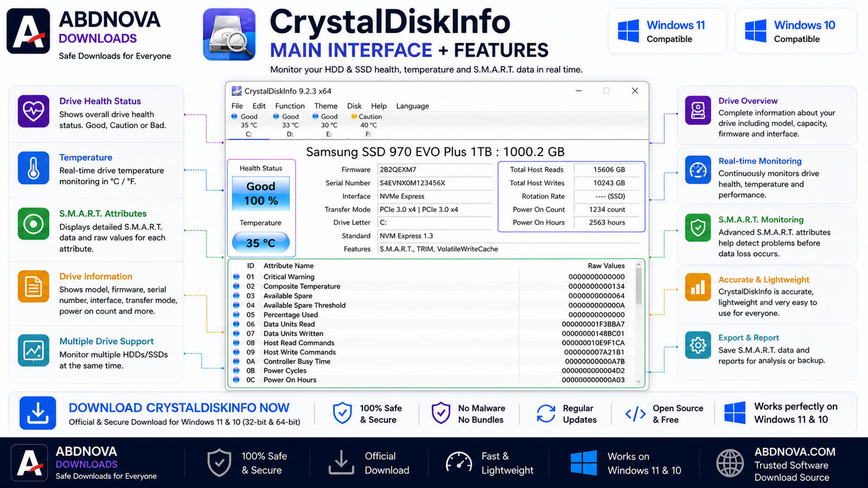Viewport: 868px width, 488px height.
Task: Click the Total Host Writes value 10243 GB
Action: [x=608, y=183]
